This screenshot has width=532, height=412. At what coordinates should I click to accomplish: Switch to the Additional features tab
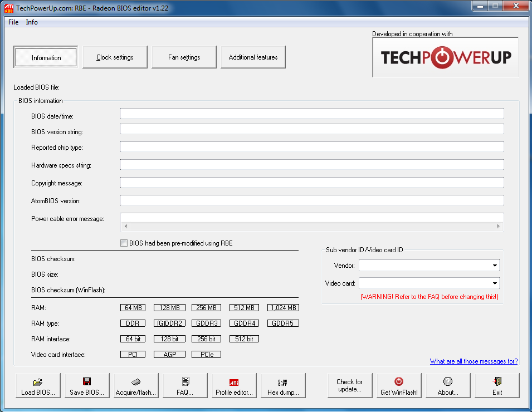(253, 57)
